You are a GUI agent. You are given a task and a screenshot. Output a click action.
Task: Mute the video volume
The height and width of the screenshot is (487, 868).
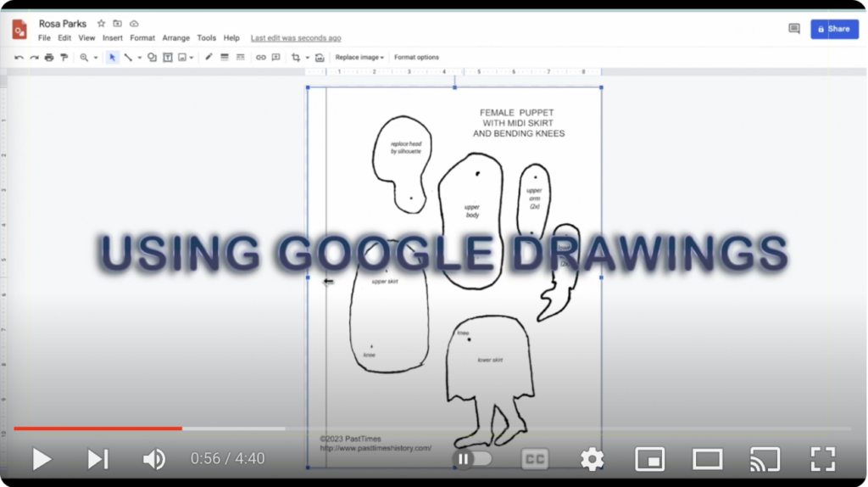click(154, 459)
